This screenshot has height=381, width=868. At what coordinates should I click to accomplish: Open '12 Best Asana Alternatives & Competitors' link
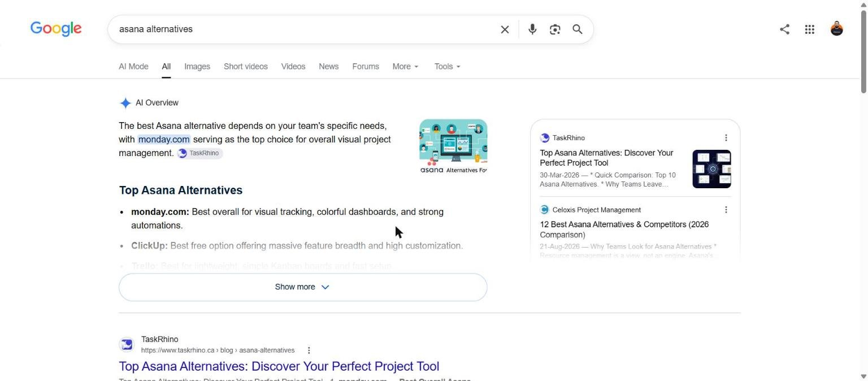[x=624, y=230]
